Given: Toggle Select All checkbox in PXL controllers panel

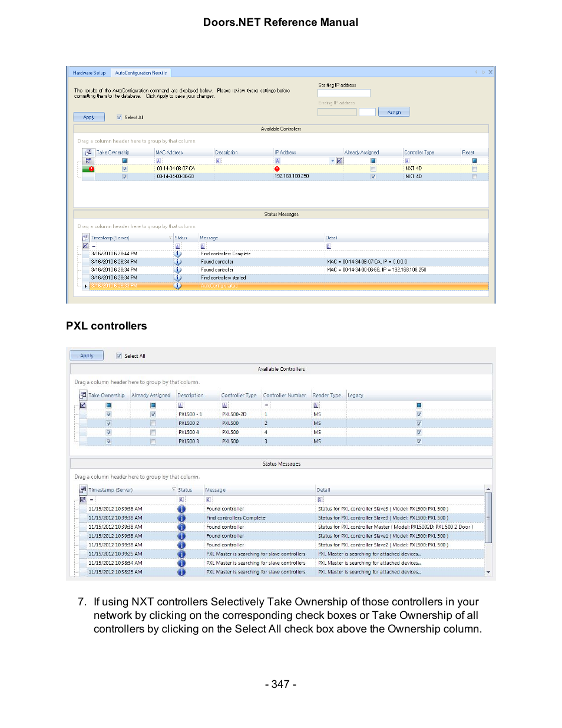Looking at the screenshot, I should click(119, 356).
